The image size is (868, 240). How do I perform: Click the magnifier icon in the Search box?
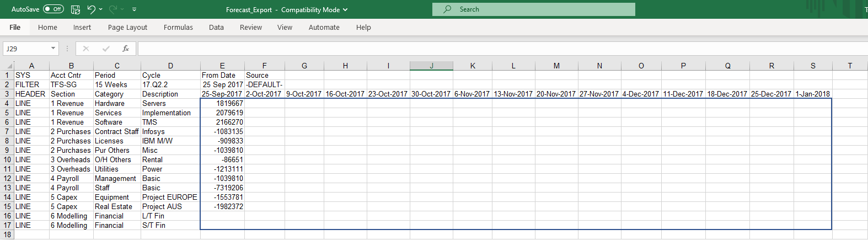(447, 9)
